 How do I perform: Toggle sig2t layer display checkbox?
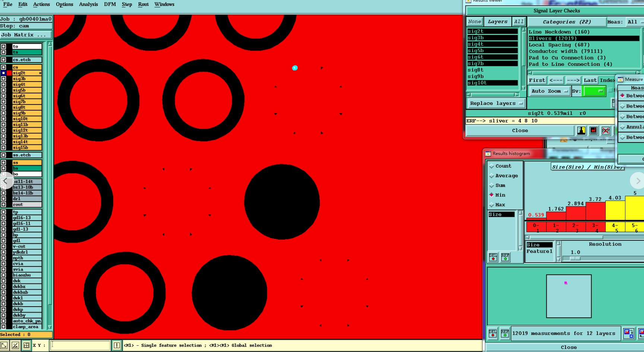coord(3,73)
